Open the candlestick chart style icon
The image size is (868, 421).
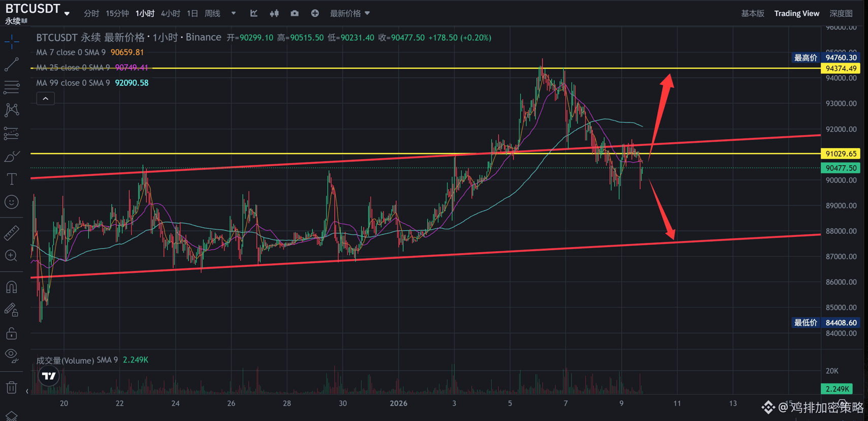pyautogui.click(x=274, y=13)
